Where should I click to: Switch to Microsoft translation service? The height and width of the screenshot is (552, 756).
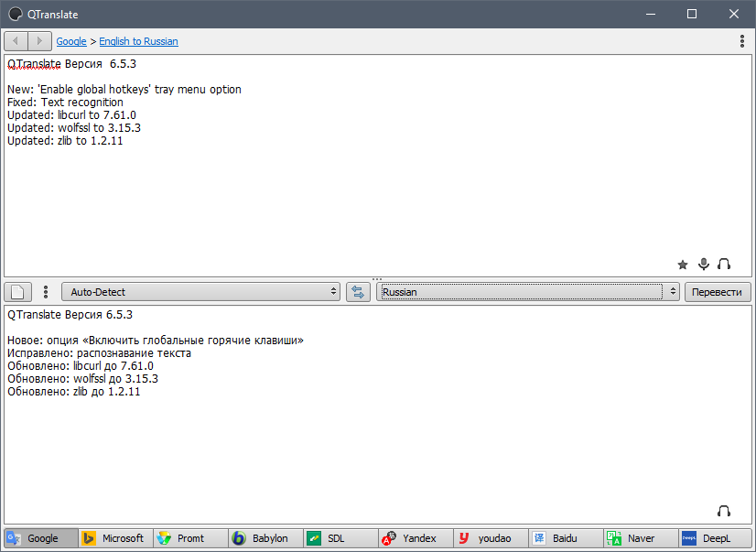click(116, 538)
